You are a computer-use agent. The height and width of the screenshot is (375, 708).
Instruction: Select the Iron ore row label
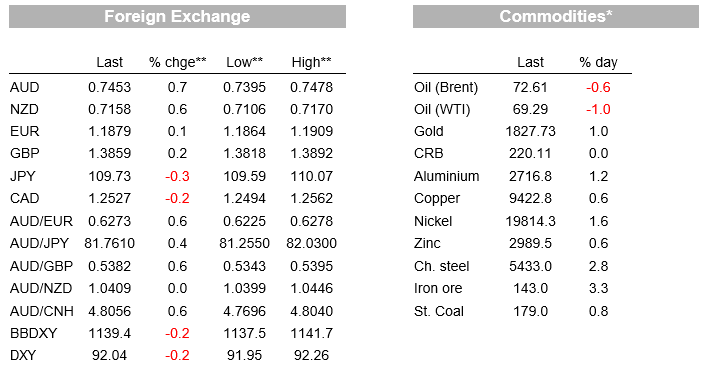click(x=438, y=288)
